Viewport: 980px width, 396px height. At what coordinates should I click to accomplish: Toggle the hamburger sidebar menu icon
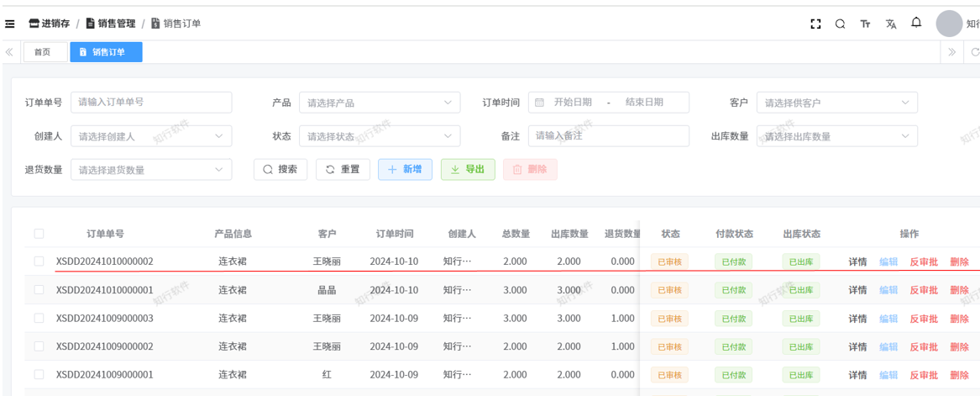[10, 24]
